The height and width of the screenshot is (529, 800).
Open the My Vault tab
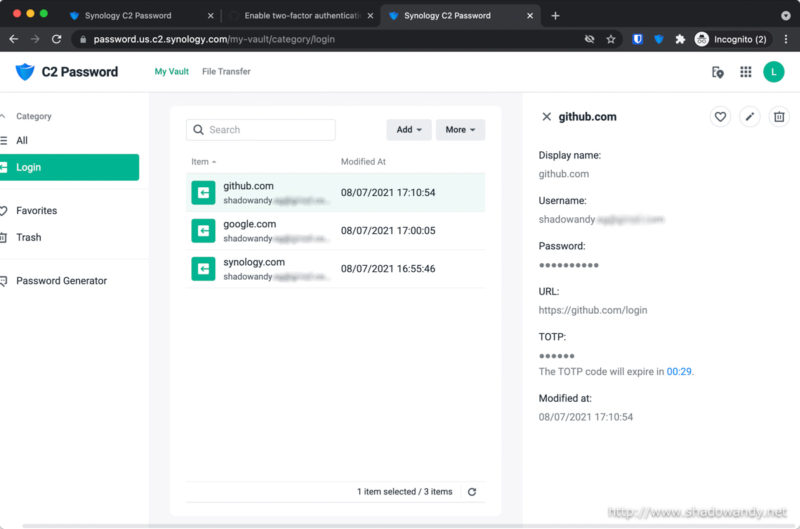coord(171,72)
